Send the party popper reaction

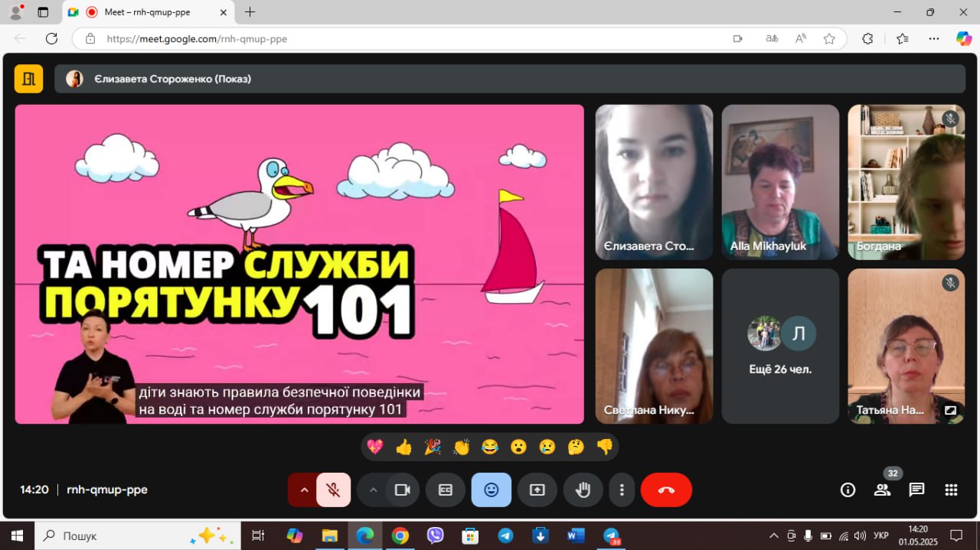coord(433,447)
